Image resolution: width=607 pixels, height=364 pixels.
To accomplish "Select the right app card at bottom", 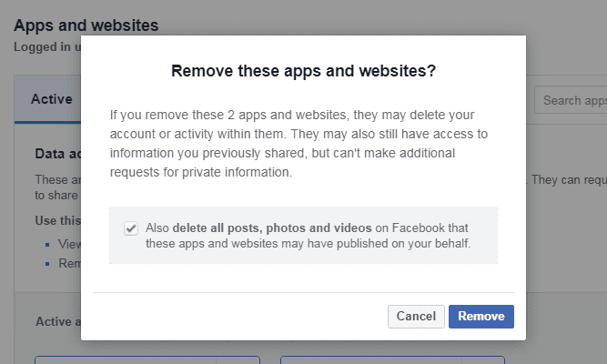I will coord(392,359).
